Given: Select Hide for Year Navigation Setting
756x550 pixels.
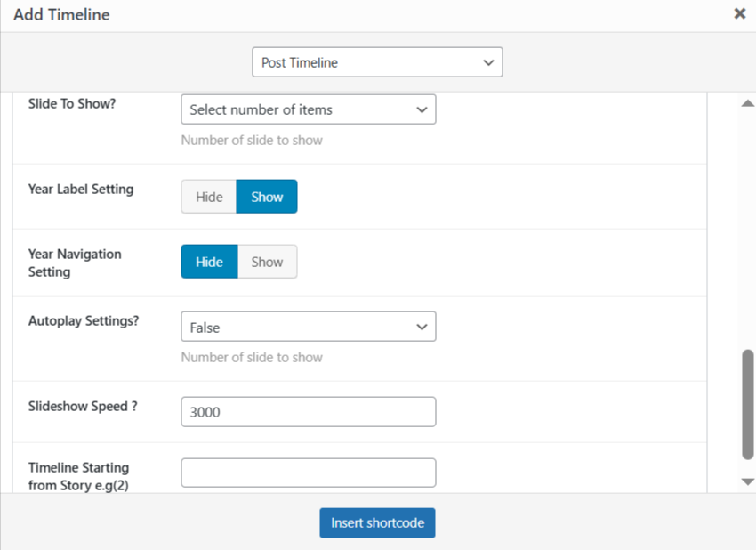Looking at the screenshot, I should click(x=209, y=262).
